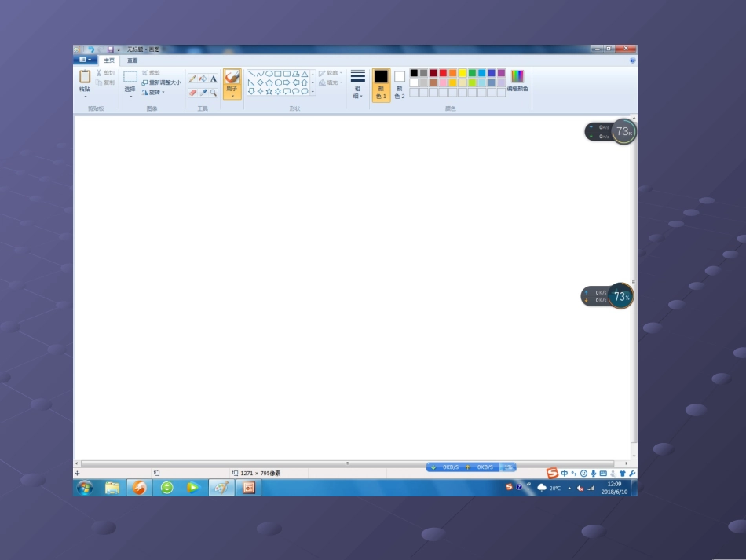Select the Color picker eyedropper tool
746x560 pixels.
point(203,92)
